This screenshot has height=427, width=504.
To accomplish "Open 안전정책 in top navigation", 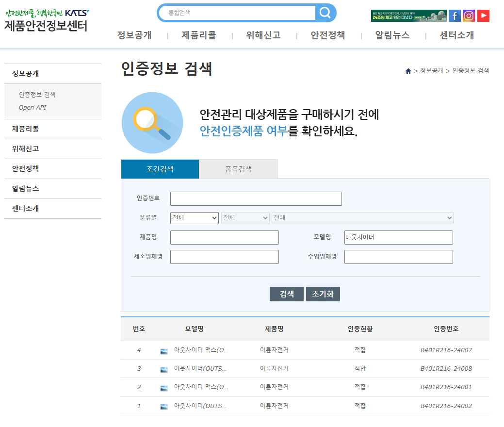I will (328, 35).
